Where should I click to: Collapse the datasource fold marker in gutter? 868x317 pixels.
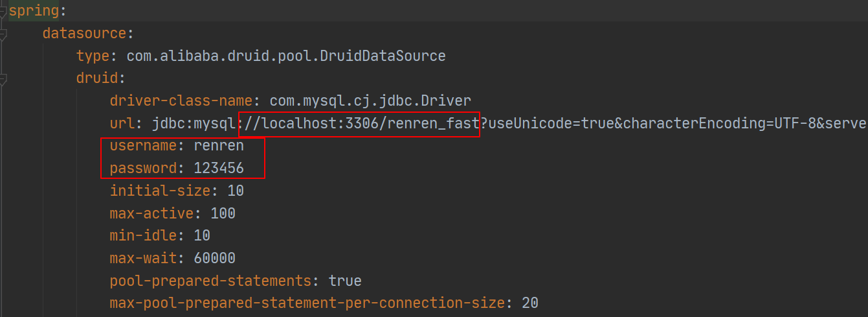pos(3,33)
